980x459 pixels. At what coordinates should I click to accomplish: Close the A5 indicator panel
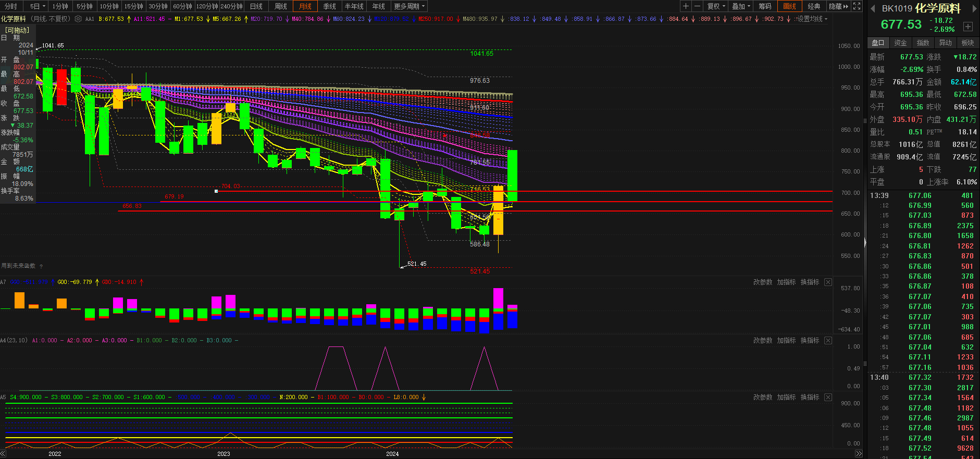pyautogui.click(x=828, y=397)
